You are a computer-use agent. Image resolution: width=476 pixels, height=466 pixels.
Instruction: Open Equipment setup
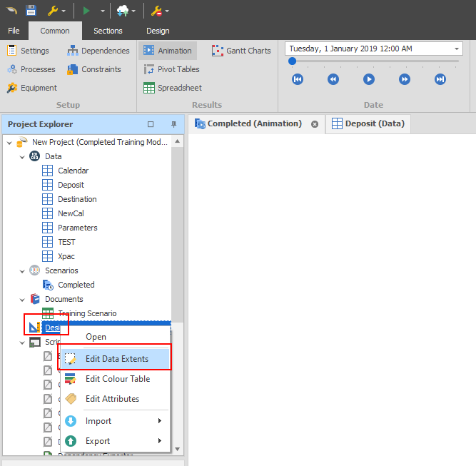tap(32, 88)
